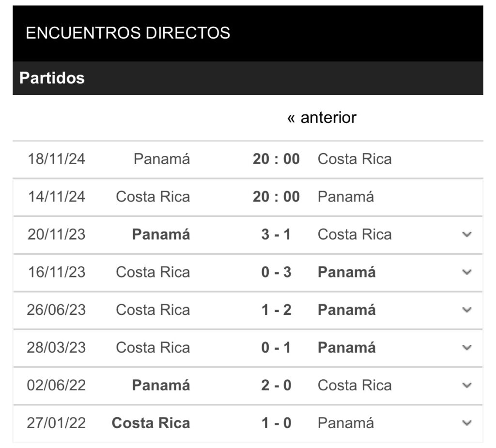
Task: Expand the 02/06/22 match chevron
Action: (x=467, y=386)
